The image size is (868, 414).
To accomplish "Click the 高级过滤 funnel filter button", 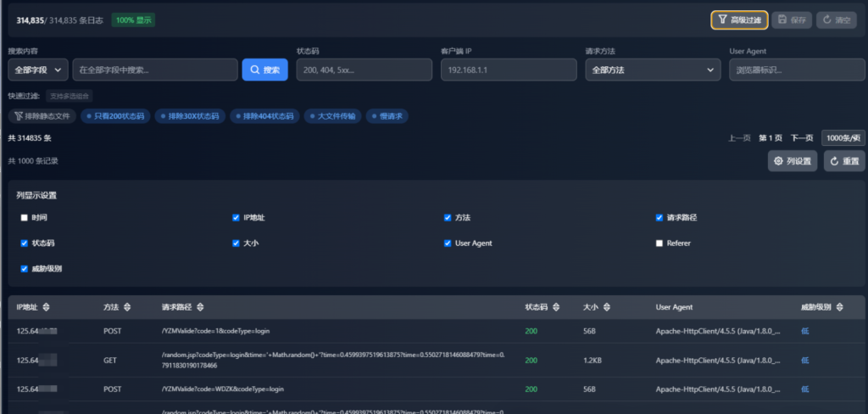I will [739, 20].
